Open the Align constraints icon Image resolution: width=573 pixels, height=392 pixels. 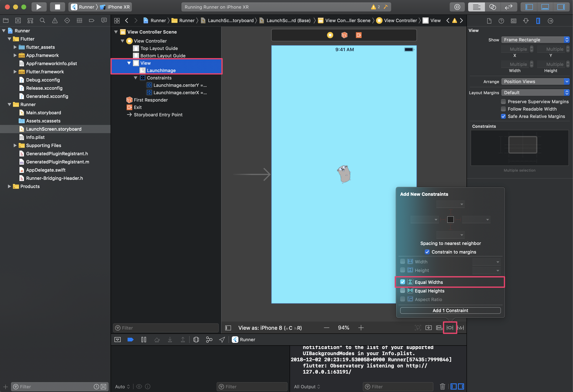point(439,328)
